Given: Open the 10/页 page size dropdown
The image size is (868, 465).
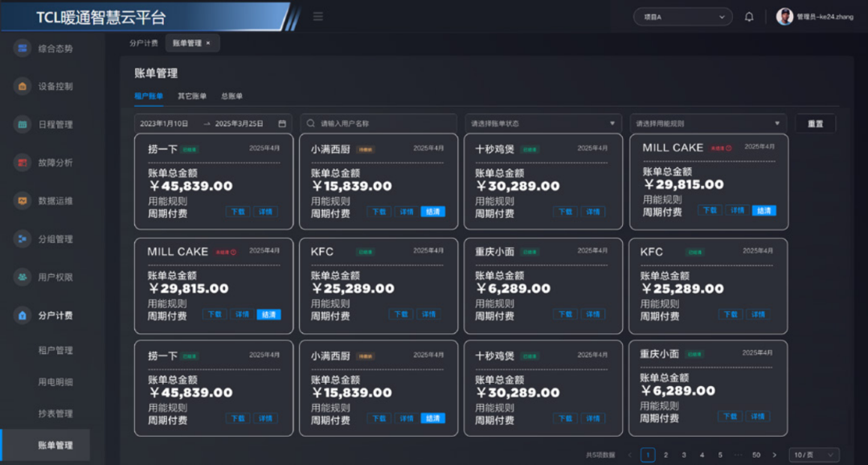Looking at the screenshot, I should click(814, 455).
